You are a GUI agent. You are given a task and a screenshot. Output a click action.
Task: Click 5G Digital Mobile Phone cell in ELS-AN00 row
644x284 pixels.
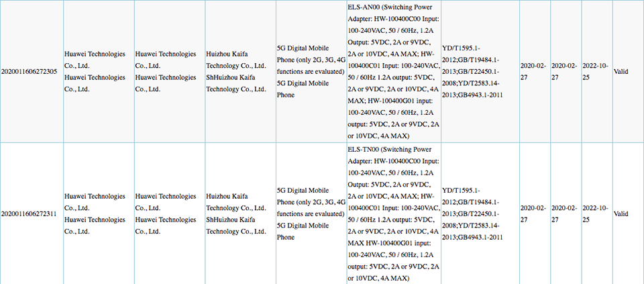[311, 72]
